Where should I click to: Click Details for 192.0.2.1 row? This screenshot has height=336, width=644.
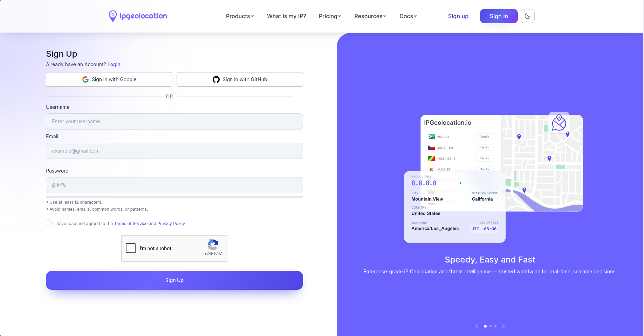coord(485,137)
